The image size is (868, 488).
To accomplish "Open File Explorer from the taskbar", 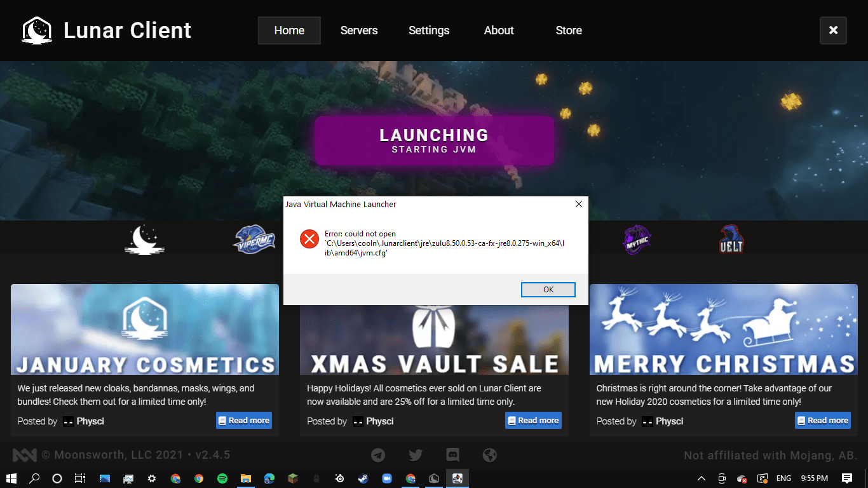I will coord(246,478).
